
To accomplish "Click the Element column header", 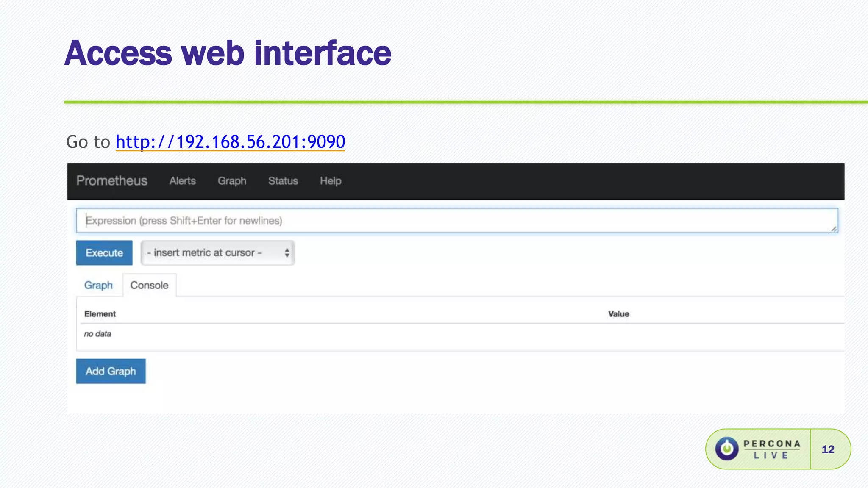I will (x=100, y=314).
